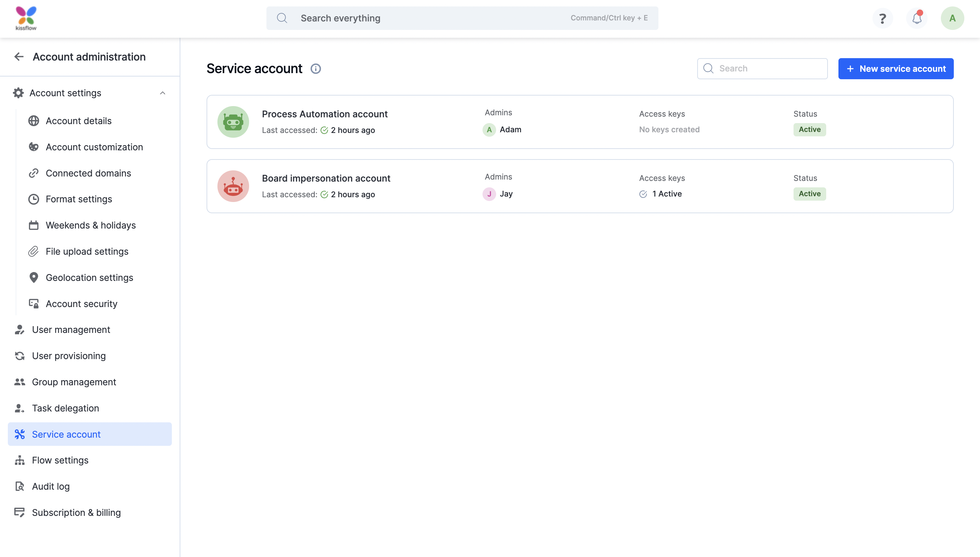The height and width of the screenshot is (557, 980).
Task: Go to Connected domains
Action: (88, 173)
